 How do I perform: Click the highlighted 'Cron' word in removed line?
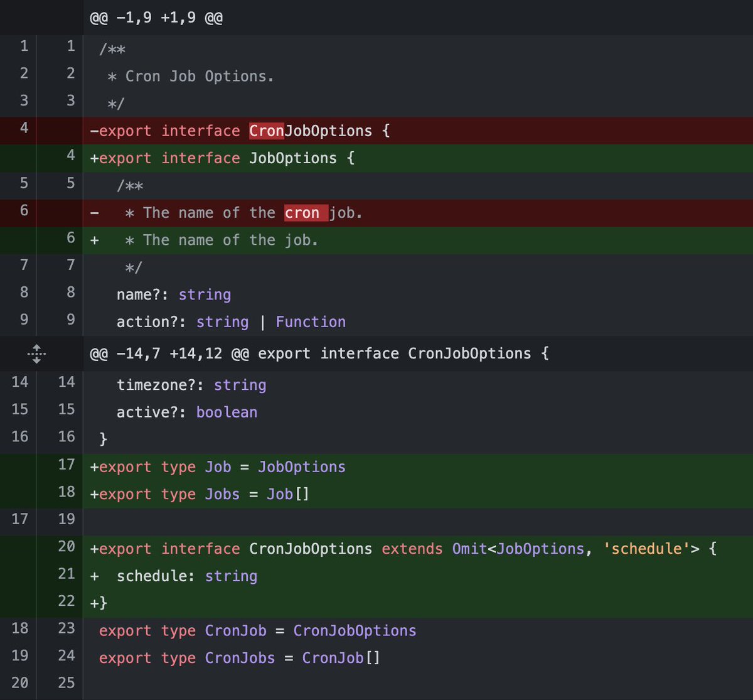[x=267, y=131]
